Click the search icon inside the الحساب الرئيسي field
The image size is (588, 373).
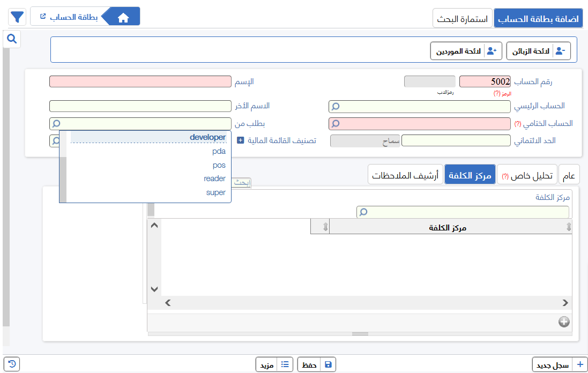(x=335, y=106)
